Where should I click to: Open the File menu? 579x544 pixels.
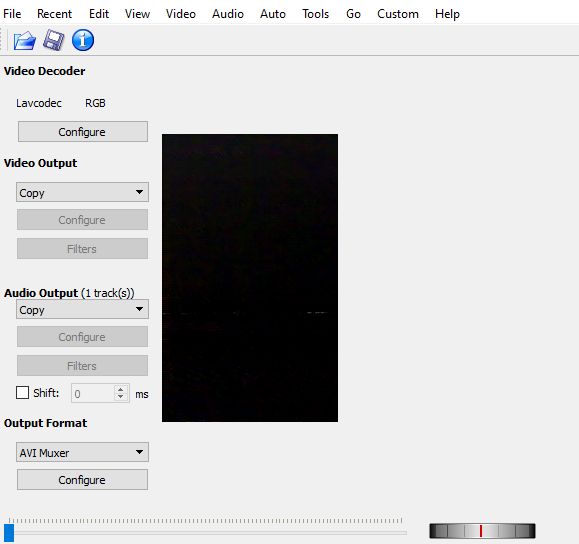point(12,14)
